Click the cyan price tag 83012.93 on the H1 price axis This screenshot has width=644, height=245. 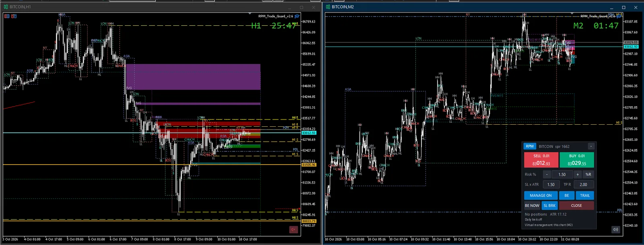309,133
